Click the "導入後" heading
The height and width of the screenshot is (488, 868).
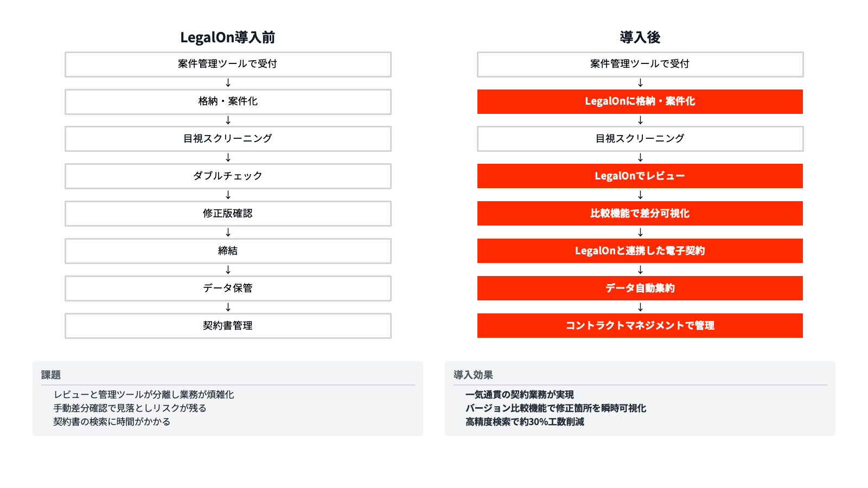tap(640, 37)
